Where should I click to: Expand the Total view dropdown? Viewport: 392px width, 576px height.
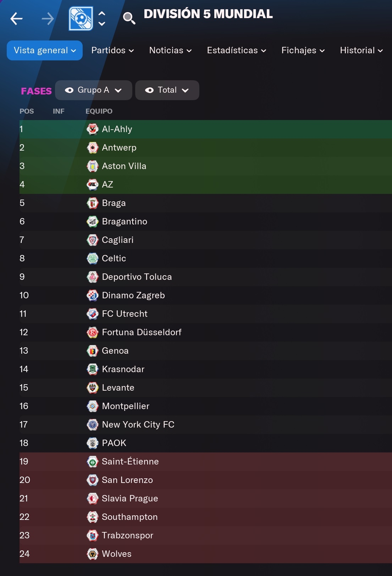click(167, 90)
